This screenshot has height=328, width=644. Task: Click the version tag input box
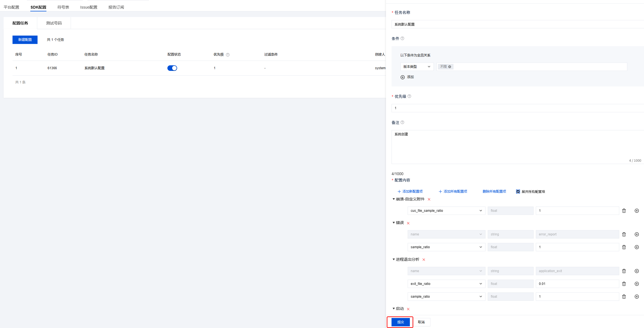[532, 67]
